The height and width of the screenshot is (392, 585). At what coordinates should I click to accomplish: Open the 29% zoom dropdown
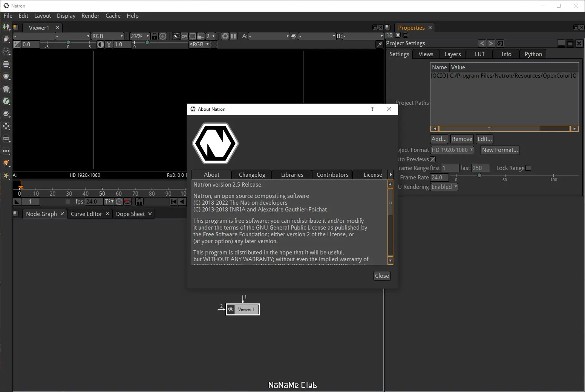point(139,36)
